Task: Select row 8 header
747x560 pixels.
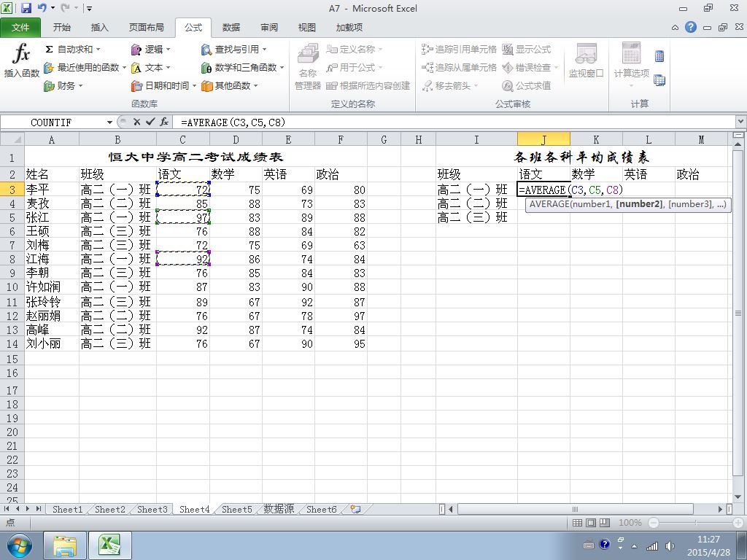Action: pyautogui.click(x=12, y=259)
